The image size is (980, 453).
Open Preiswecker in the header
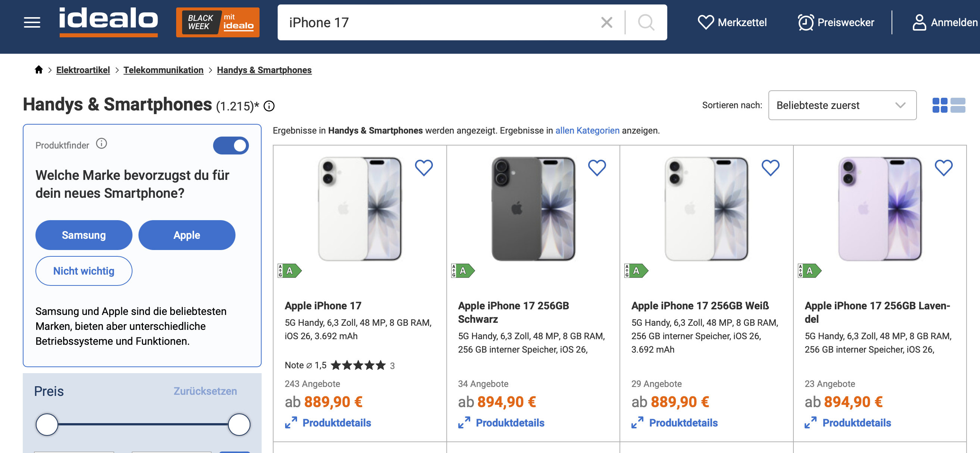point(836,22)
